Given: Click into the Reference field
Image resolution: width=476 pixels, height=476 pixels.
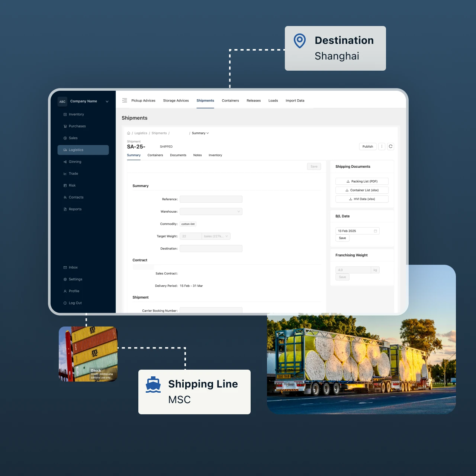Looking at the screenshot, I should pyautogui.click(x=211, y=199).
